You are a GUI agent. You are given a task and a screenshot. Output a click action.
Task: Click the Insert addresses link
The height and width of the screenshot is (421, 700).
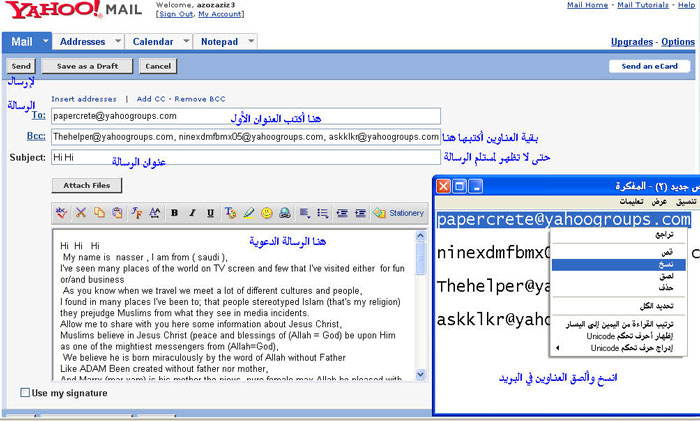tap(84, 99)
